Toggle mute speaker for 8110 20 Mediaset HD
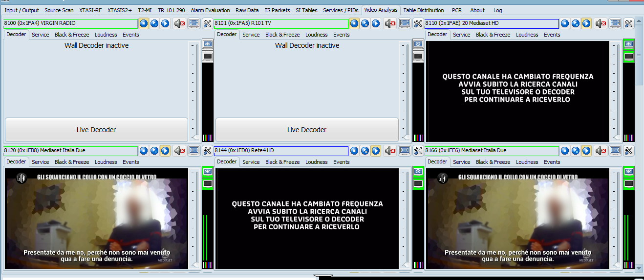Image resolution: width=644 pixels, height=280 pixels. 601,23
